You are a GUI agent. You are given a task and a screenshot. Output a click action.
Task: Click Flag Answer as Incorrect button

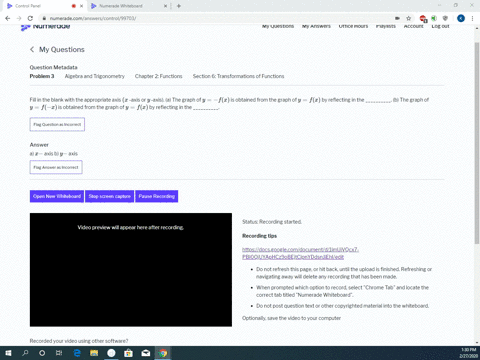tap(56, 167)
